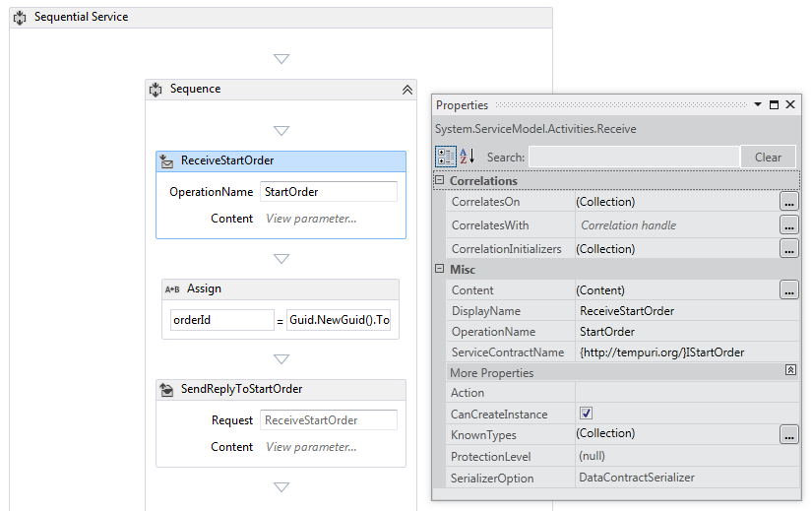Open View parameter link in SendReplyToStartOrder
The image size is (812, 511).
(311, 447)
